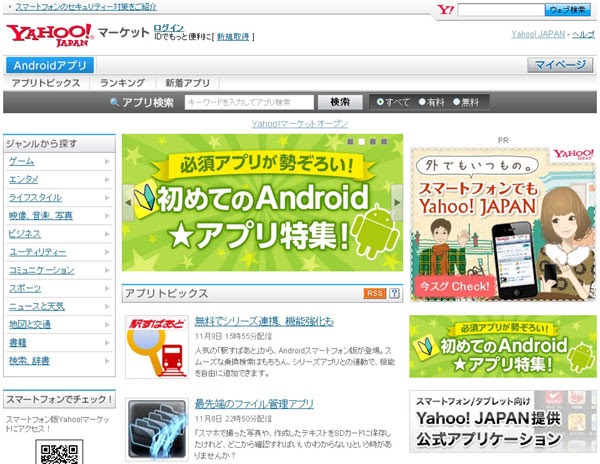Click the ログイン link
Viewport: 600px width, 464px height.
[169, 28]
